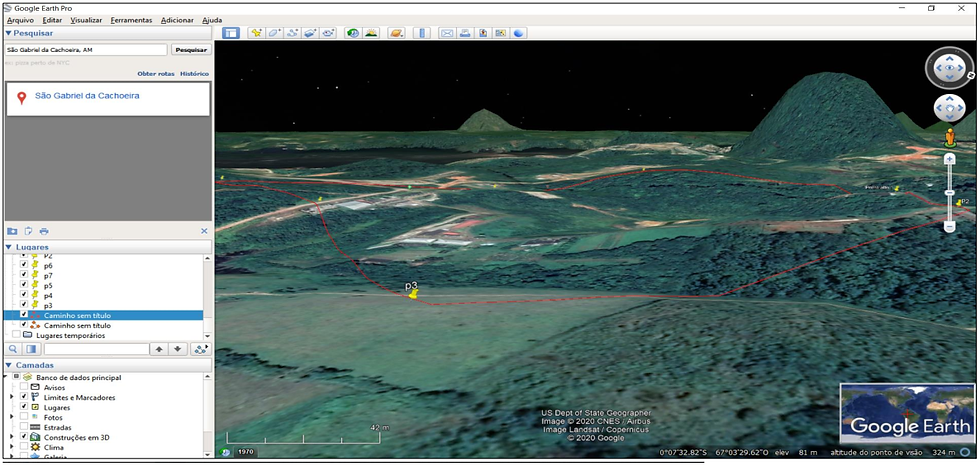This screenshot has width=980, height=465.
Task: Select the Add Polygon tool
Action: (274, 33)
